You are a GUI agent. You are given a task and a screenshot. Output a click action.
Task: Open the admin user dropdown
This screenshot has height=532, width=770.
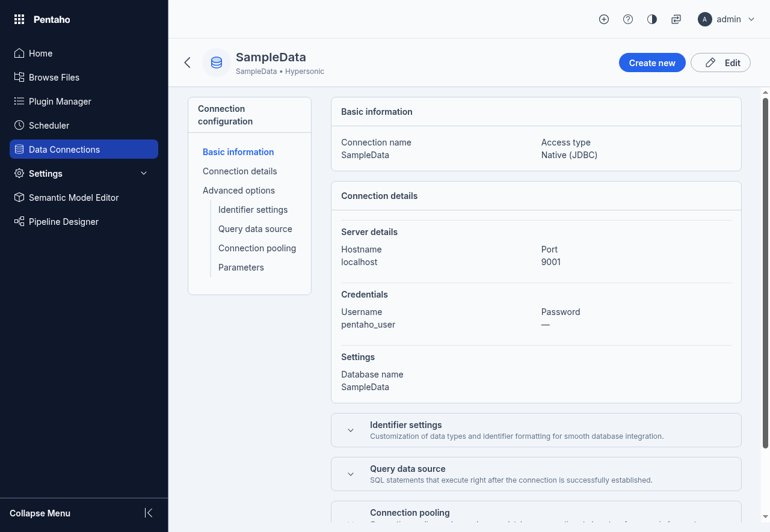pyautogui.click(x=726, y=19)
